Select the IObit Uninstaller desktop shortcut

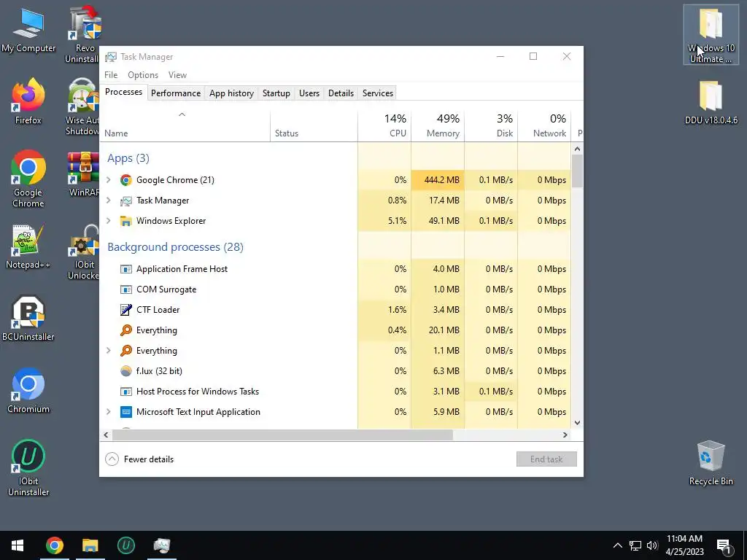(28, 468)
